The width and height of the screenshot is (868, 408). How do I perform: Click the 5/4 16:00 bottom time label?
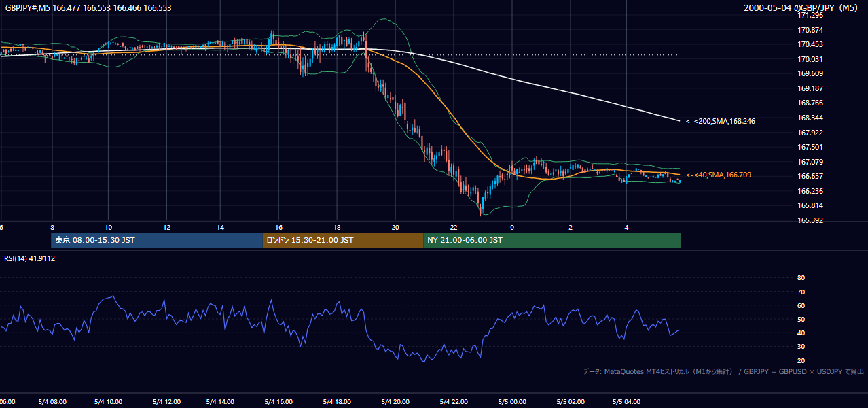pyautogui.click(x=278, y=402)
